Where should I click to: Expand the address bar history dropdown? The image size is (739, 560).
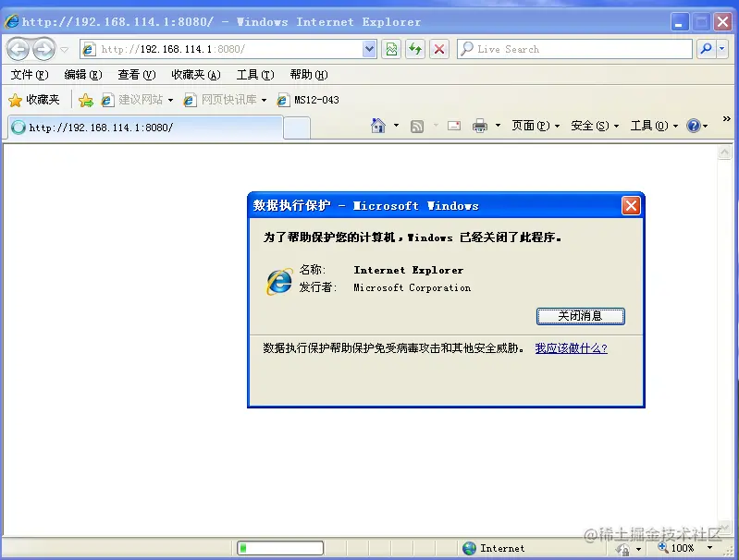[x=370, y=49]
